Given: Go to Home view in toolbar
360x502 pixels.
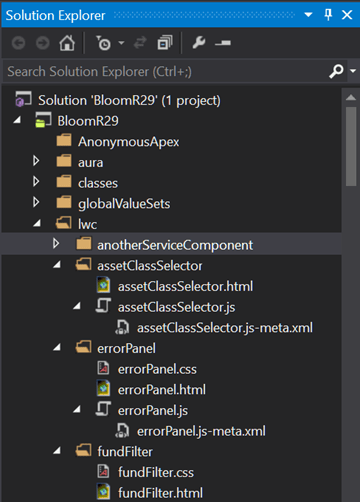Looking at the screenshot, I should [x=67, y=43].
